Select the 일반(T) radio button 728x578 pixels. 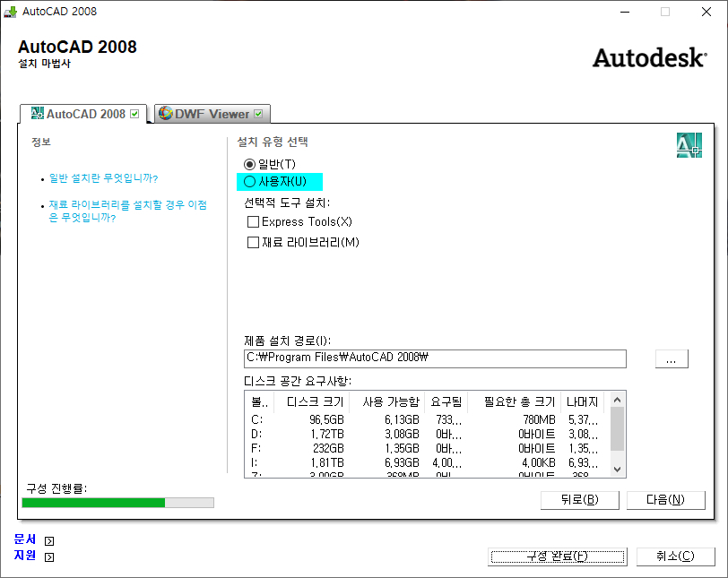pos(250,164)
